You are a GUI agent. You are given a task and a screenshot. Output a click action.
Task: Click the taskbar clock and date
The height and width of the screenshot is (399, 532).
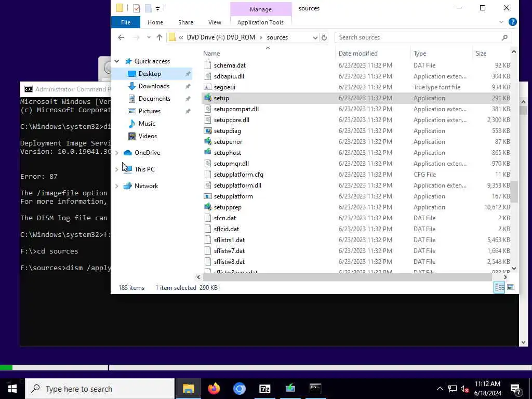click(x=487, y=389)
